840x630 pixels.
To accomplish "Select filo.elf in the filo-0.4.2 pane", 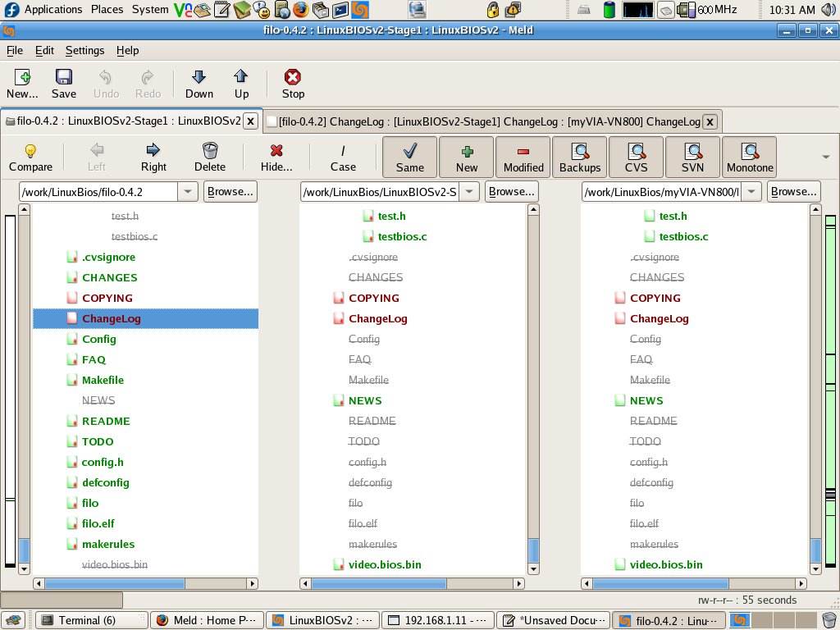I will click(98, 523).
